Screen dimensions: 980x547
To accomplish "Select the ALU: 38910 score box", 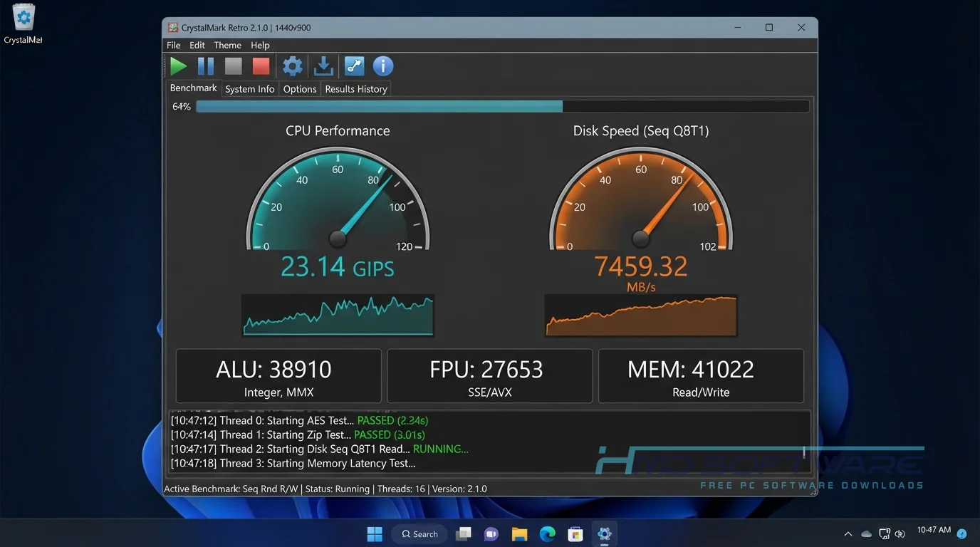I will (x=278, y=376).
